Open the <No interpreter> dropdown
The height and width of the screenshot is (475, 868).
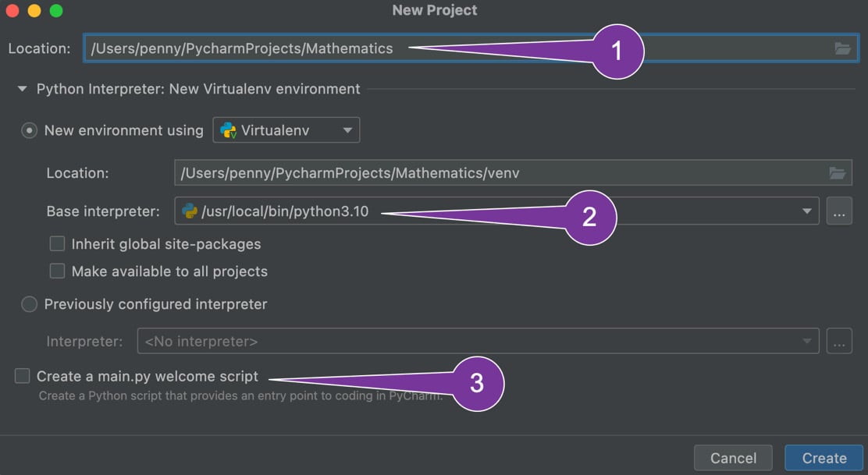point(478,341)
